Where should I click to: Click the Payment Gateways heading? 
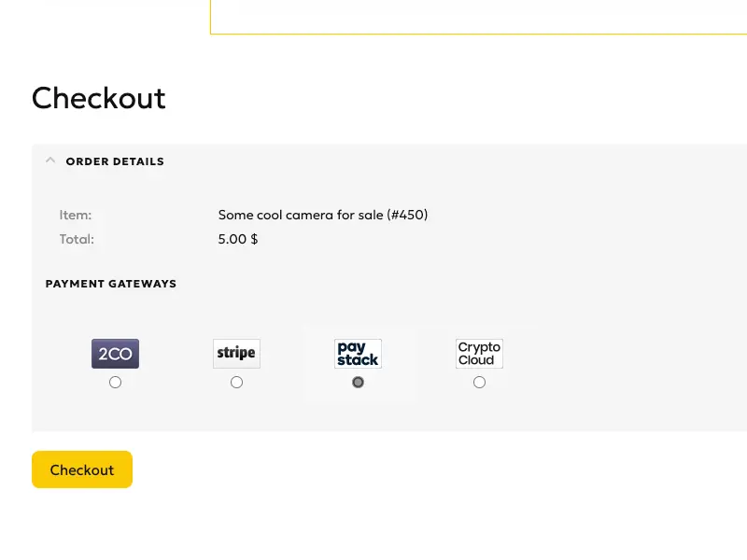click(111, 284)
